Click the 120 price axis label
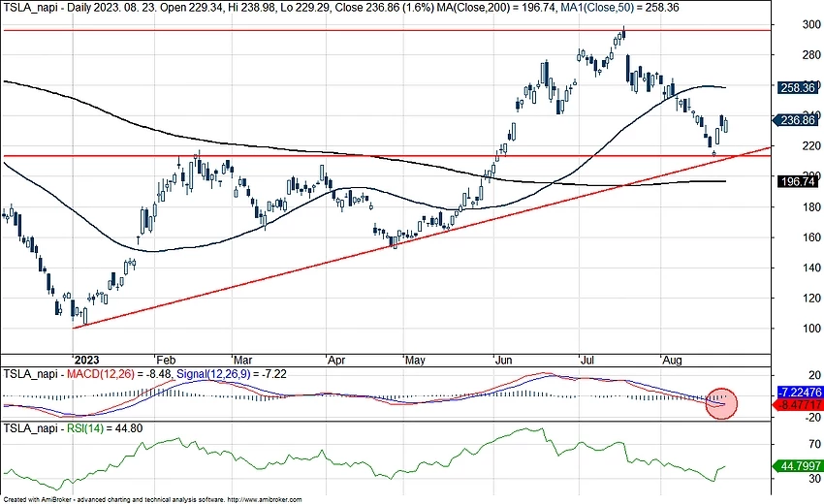Viewport: 824px width, 504px height. [812, 298]
